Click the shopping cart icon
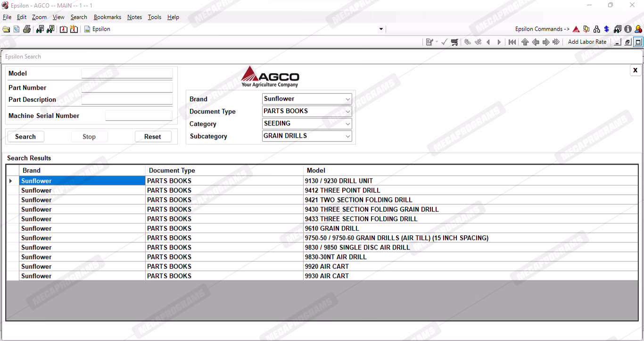This screenshot has height=341, width=644. (454, 42)
